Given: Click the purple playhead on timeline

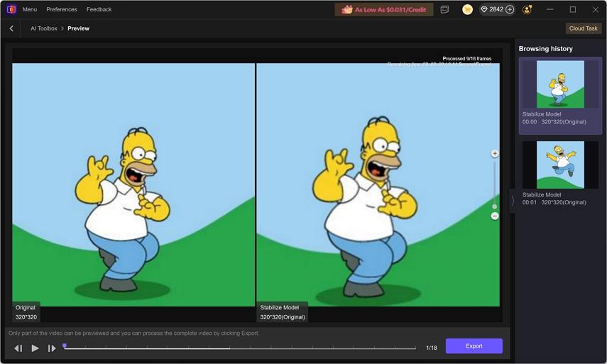Looking at the screenshot, I should point(65,346).
